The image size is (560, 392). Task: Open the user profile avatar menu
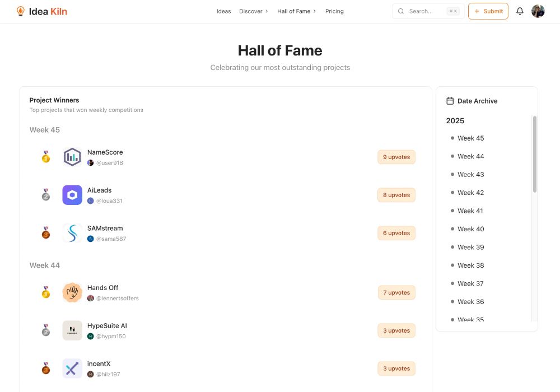coord(538,11)
